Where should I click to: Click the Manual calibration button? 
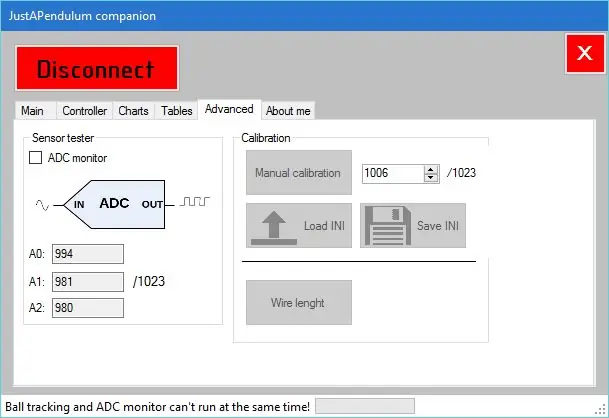coord(299,172)
